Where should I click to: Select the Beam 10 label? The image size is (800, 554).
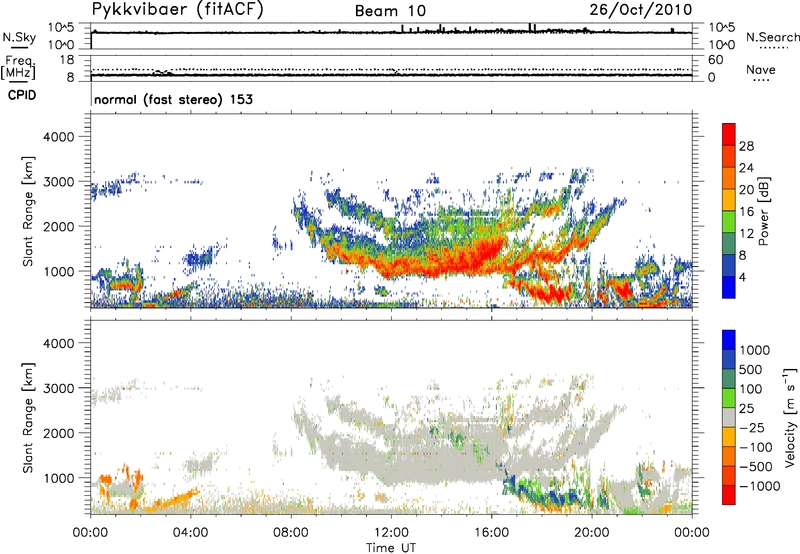tap(390, 11)
